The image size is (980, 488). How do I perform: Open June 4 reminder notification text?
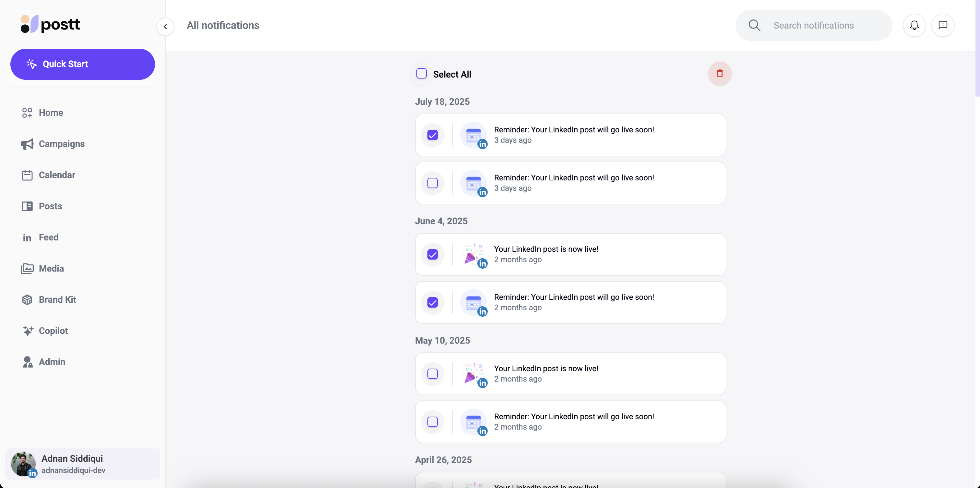click(x=574, y=297)
